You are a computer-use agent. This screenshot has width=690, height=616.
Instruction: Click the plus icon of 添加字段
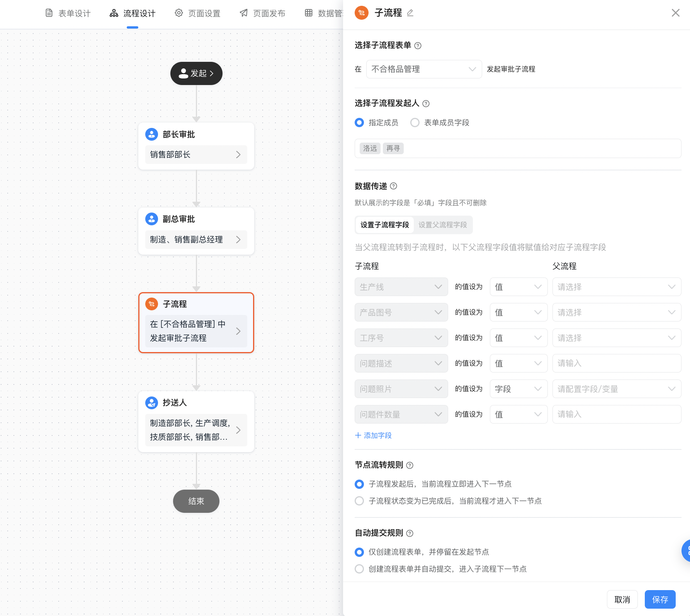pos(358,436)
